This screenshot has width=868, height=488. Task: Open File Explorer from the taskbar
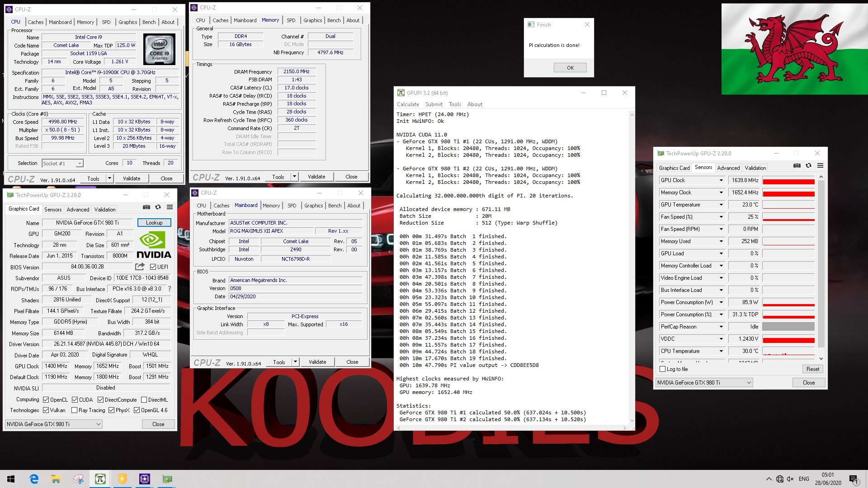click(x=56, y=479)
